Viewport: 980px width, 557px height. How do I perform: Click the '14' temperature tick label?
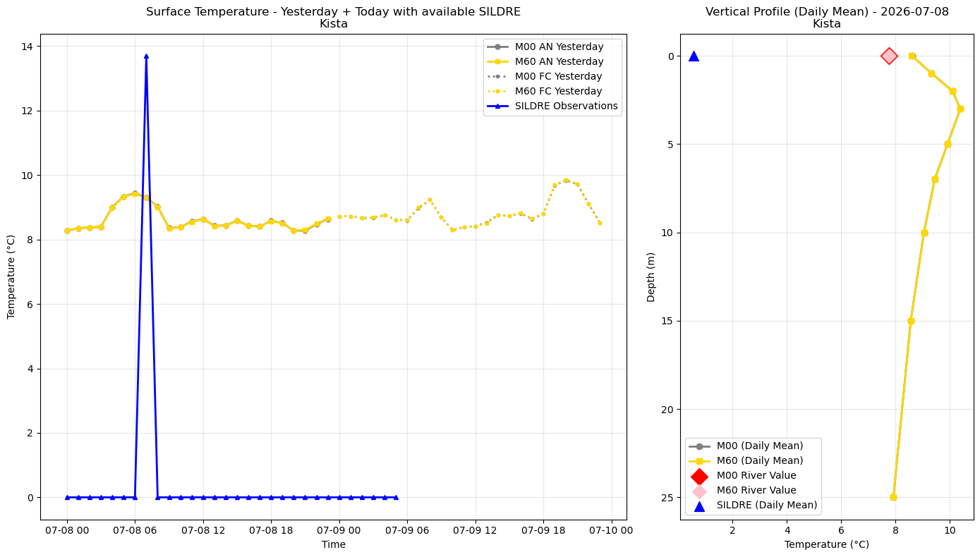27,47
